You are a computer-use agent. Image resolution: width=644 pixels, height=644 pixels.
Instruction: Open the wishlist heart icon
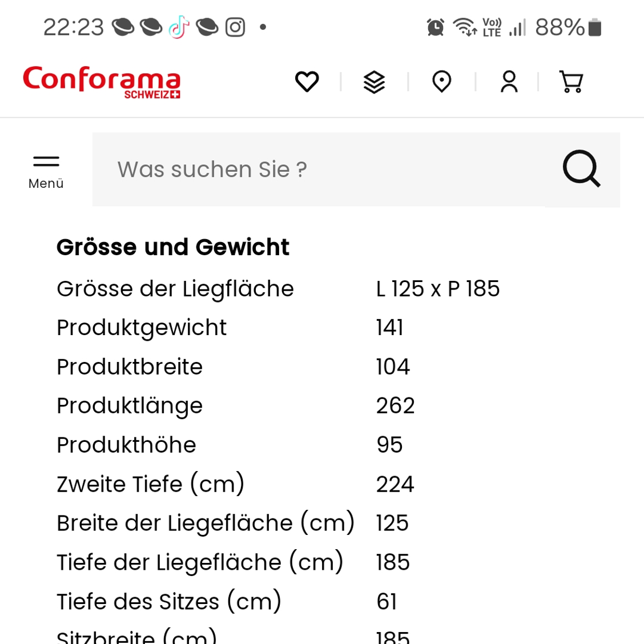click(x=307, y=81)
